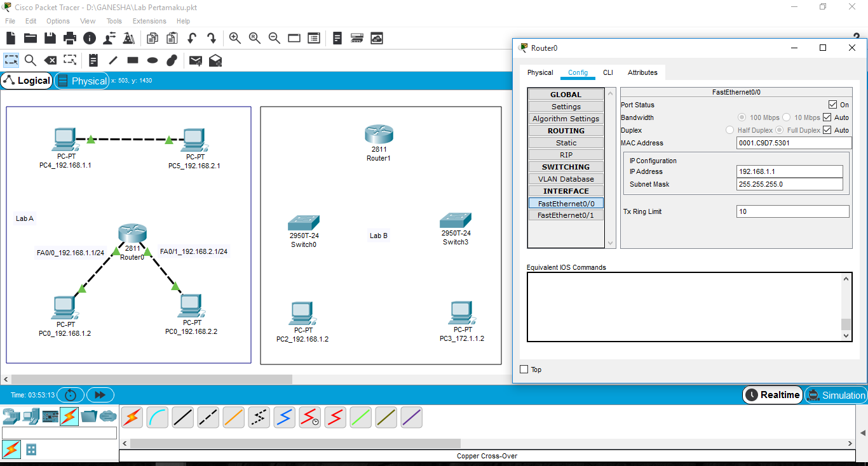Switch to the Attributes tab
This screenshot has height=466, width=868.
pyautogui.click(x=642, y=72)
